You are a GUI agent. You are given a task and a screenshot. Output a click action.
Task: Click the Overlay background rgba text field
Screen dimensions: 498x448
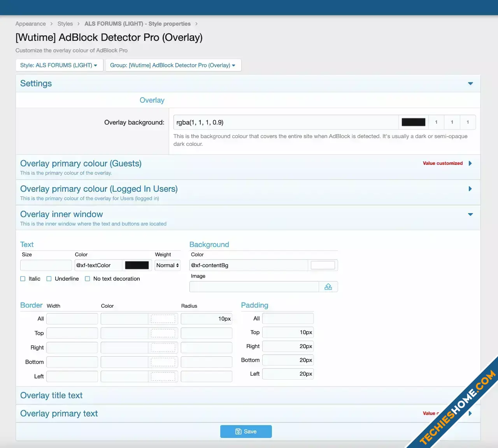click(286, 122)
